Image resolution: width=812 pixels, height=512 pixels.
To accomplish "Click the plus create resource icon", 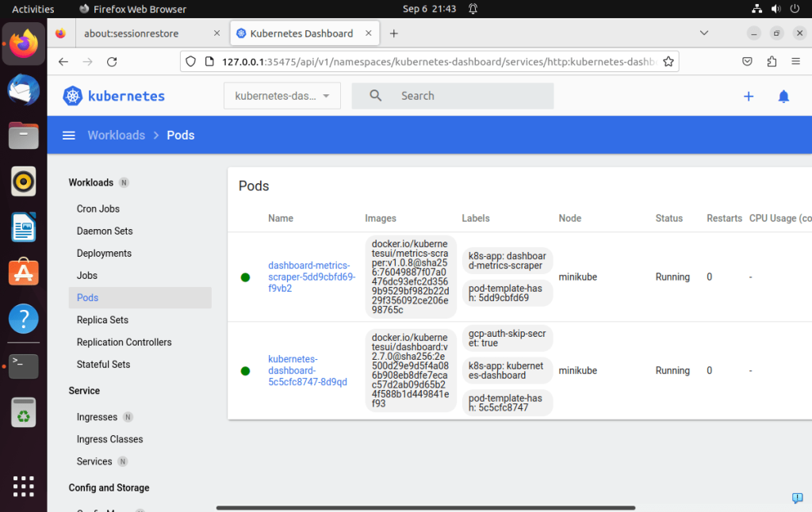I will (x=748, y=96).
